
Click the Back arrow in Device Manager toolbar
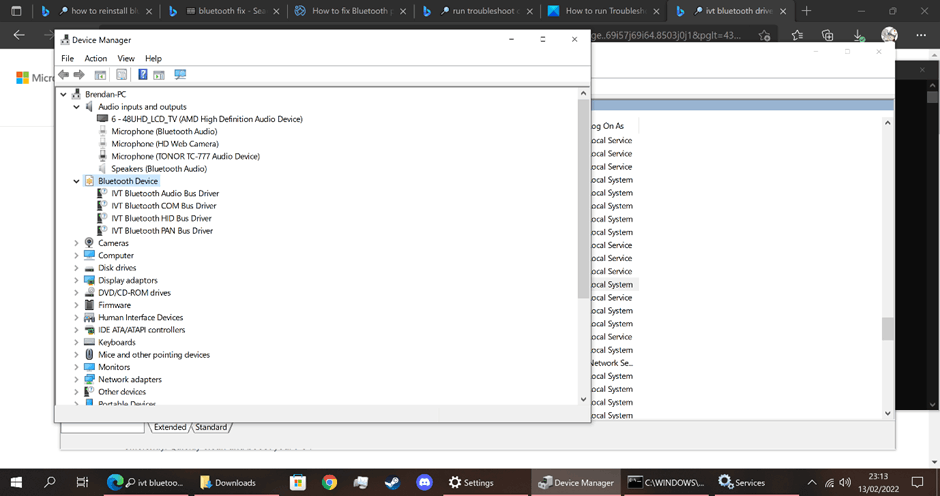pyautogui.click(x=64, y=74)
